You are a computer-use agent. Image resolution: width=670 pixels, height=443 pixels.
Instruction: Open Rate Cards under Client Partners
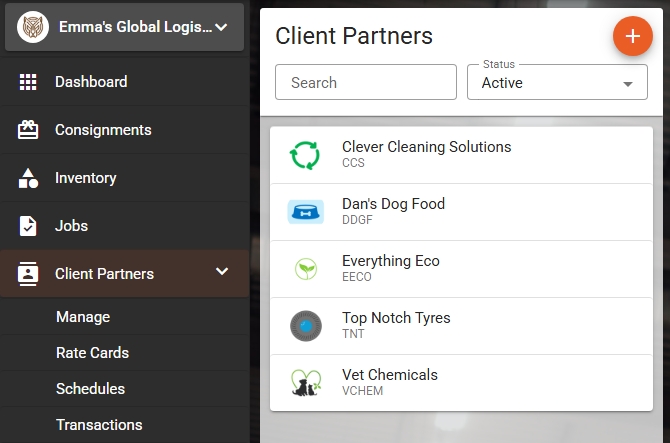pyautogui.click(x=124, y=353)
